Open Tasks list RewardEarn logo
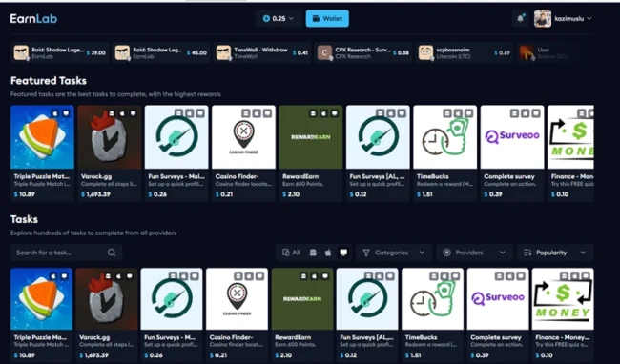This screenshot has width=620, height=364. pyautogui.click(x=302, y=299)
